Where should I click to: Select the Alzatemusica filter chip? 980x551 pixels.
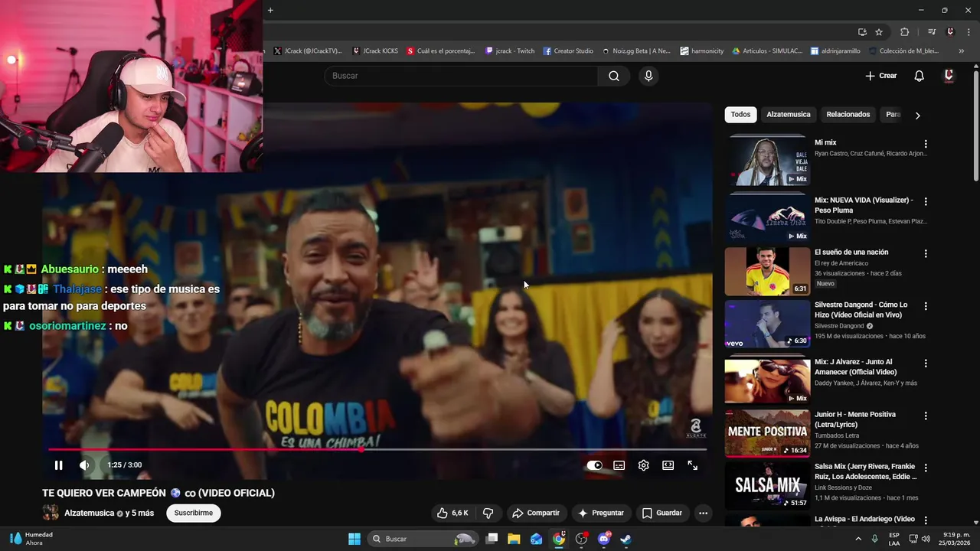click(x=789, y=115)
